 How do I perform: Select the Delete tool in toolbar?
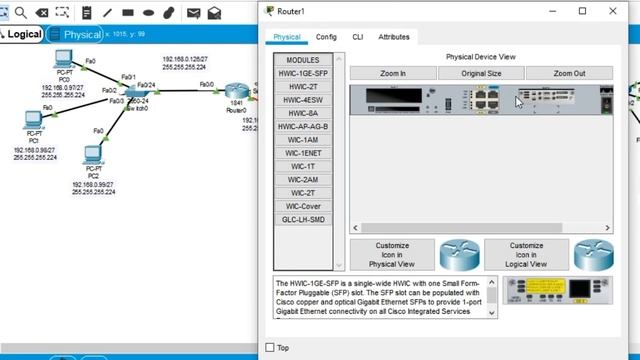[x=42, y=13]
